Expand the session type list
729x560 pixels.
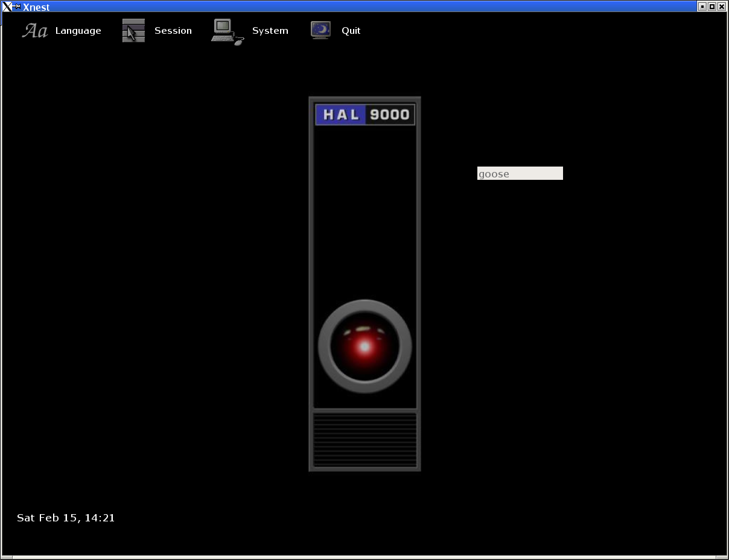(173, 30)
